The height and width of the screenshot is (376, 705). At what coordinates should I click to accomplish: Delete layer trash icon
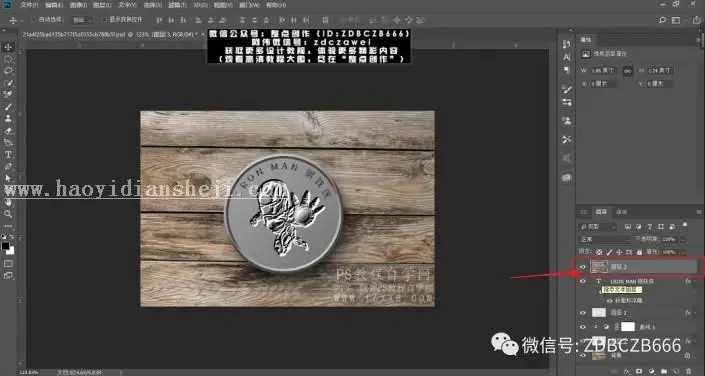click(689, 371)
